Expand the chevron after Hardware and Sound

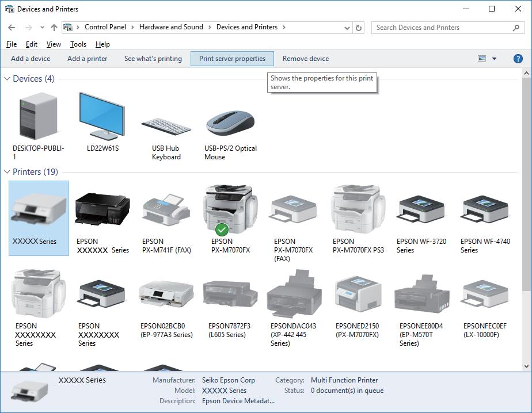[210, 27]
